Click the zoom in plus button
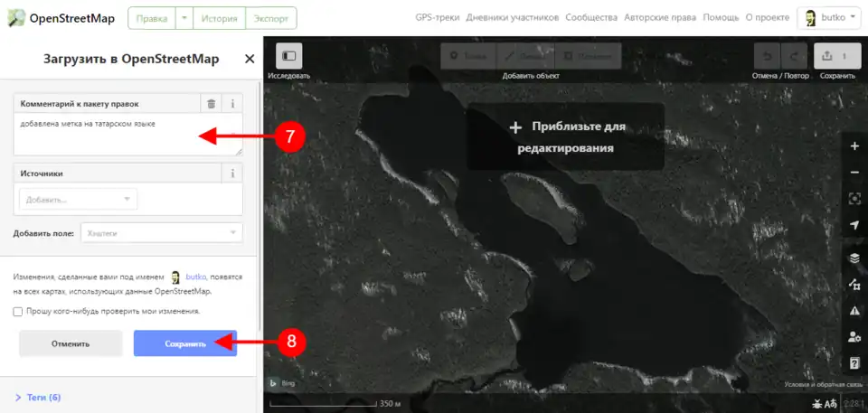The height and width of the screenshot is (413, 868). coord(854,146)
